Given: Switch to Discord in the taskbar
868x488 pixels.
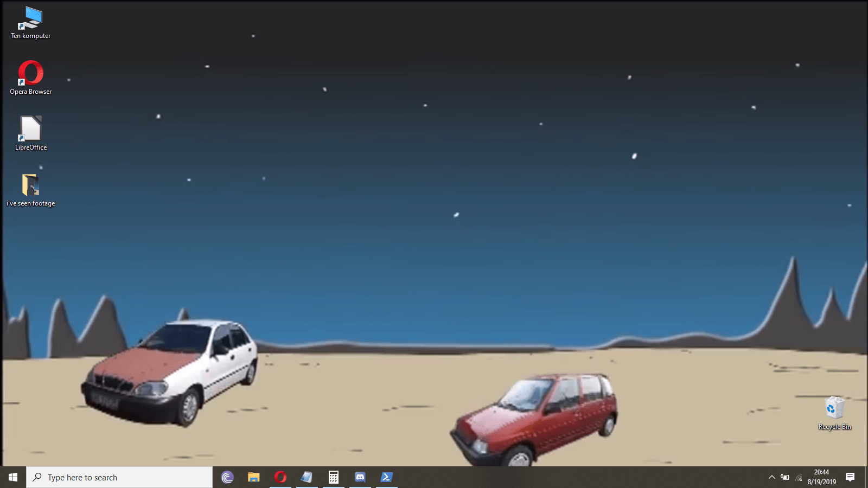Looking at the screenshot, I should [360, 477].
